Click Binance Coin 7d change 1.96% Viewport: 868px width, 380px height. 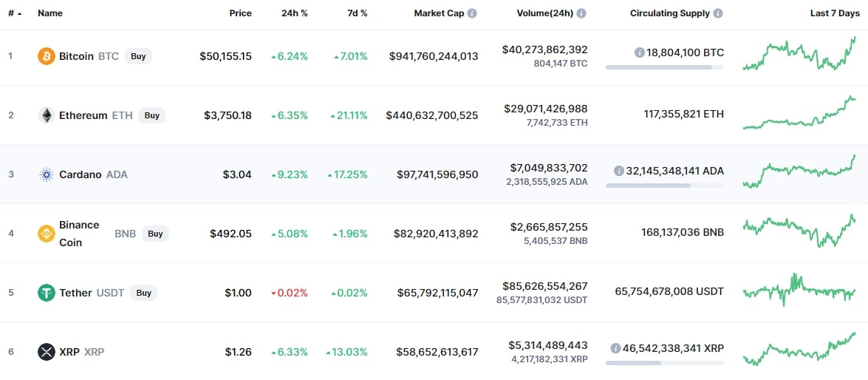(x=354, y=234)
